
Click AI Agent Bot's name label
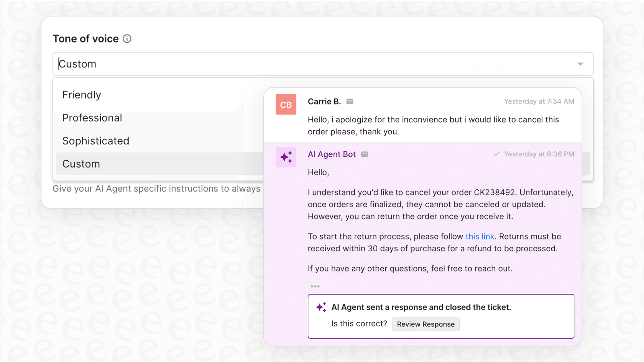332,154
